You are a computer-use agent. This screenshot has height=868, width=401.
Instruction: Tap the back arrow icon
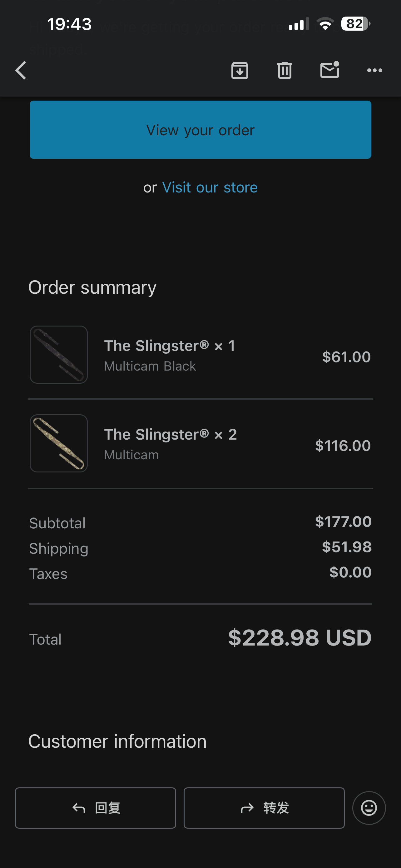pos(21,70)
